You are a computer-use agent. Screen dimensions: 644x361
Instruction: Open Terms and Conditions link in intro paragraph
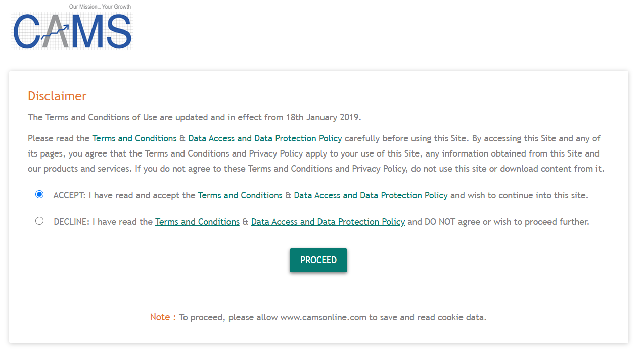point(134,138)
